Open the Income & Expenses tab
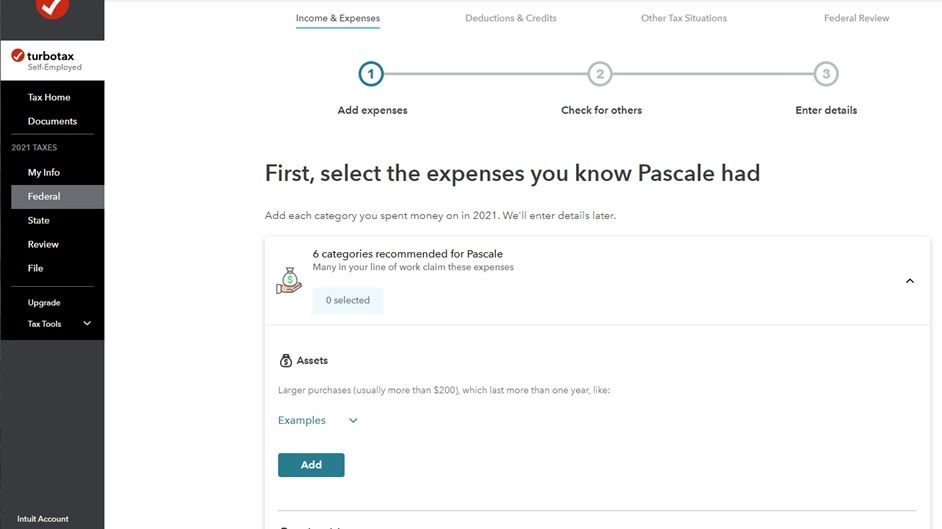 click(337, 18)
